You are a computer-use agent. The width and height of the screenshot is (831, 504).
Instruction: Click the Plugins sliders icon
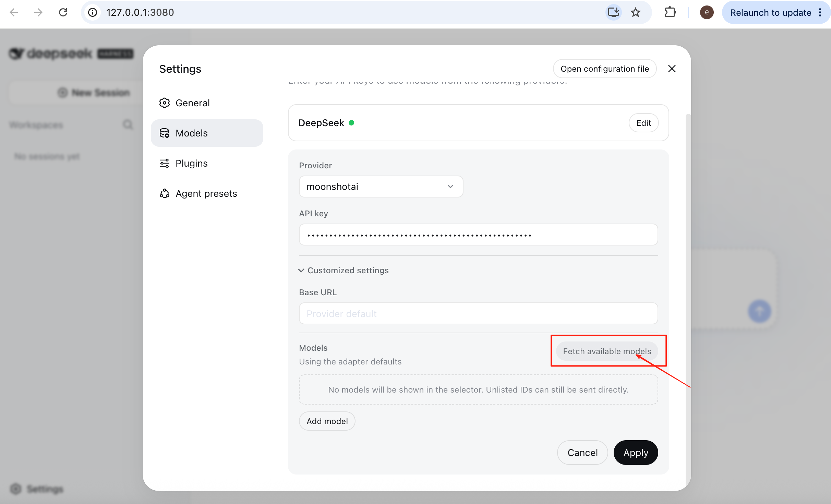(165, 163)
